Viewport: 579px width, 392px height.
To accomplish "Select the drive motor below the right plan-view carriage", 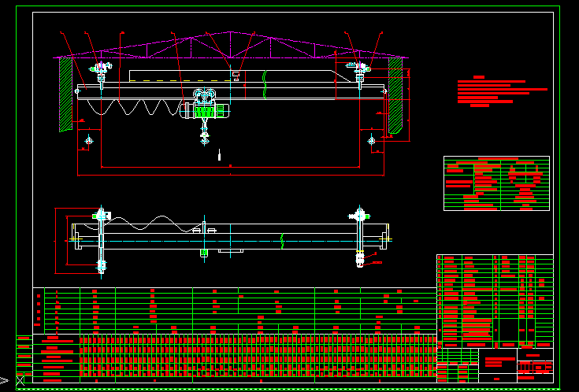I will pyautogui.click(x=360, y=259).
